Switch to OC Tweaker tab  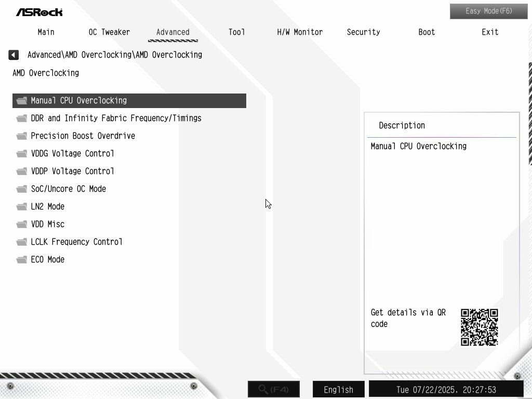109,32
